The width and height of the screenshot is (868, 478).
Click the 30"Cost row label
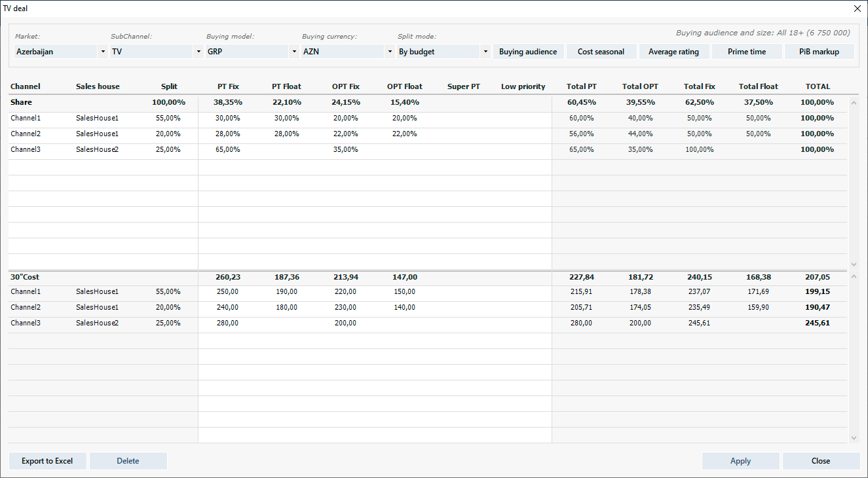25,277
